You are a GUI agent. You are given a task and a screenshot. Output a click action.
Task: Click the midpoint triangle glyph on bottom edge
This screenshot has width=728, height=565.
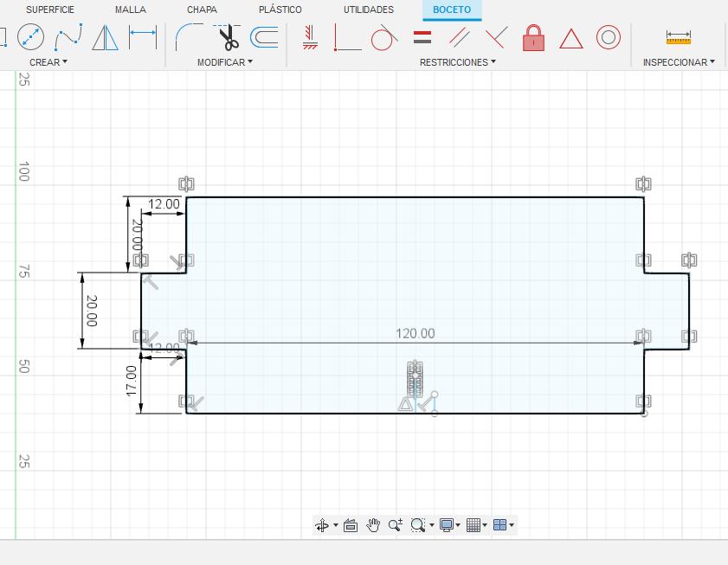click(405, 404)
